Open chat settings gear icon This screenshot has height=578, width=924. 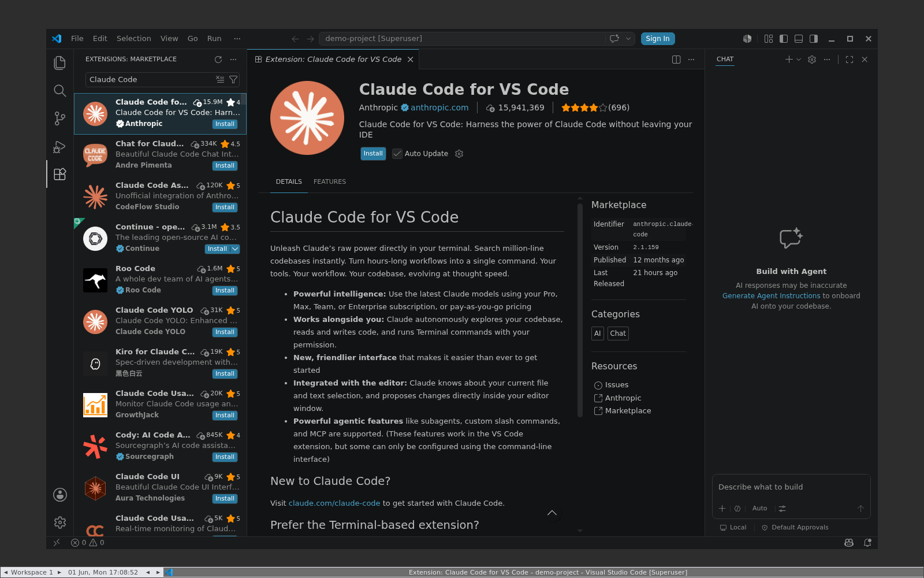tap(812, 60)
